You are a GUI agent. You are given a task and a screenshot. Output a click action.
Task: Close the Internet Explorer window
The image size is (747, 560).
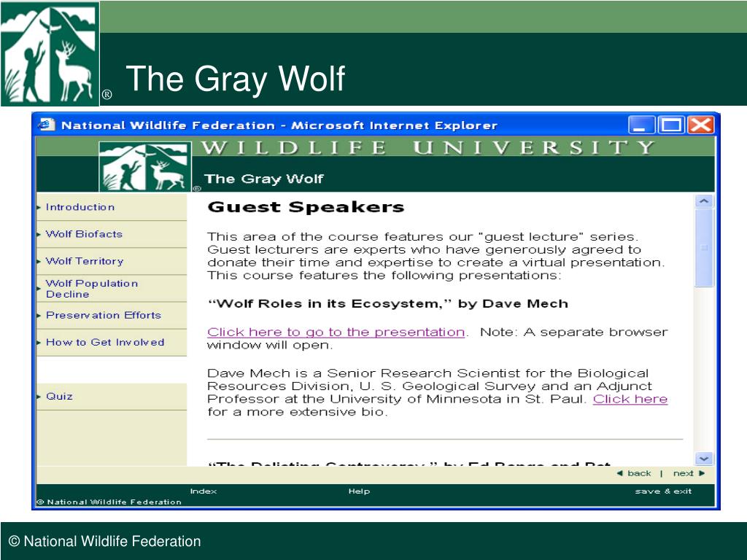(700, 125)
